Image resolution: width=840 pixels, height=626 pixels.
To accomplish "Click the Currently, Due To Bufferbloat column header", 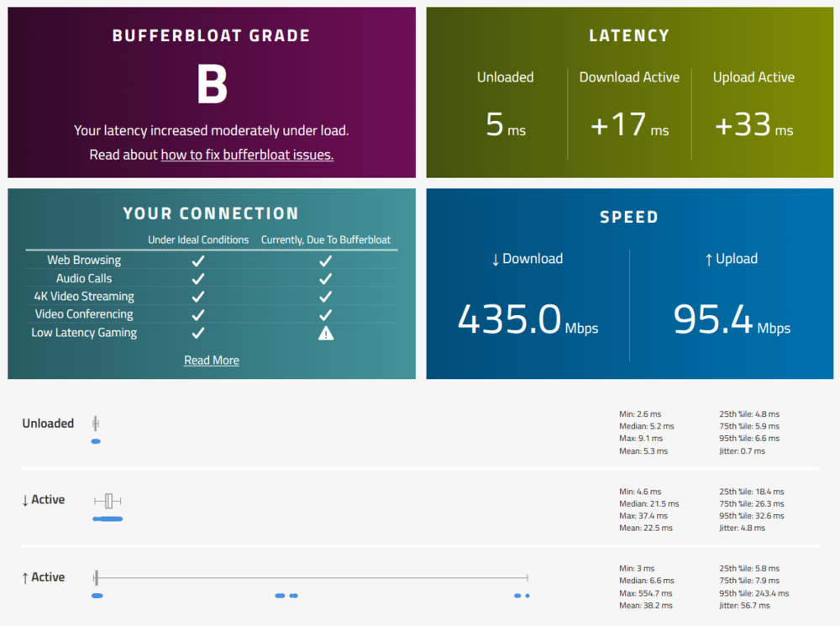I will click(325, 239).
